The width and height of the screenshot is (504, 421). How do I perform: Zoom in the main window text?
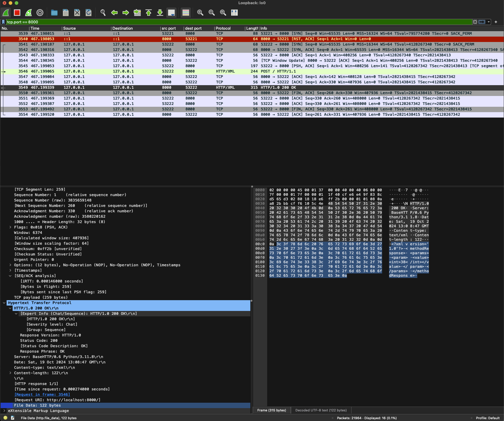[x=200, y=13]
